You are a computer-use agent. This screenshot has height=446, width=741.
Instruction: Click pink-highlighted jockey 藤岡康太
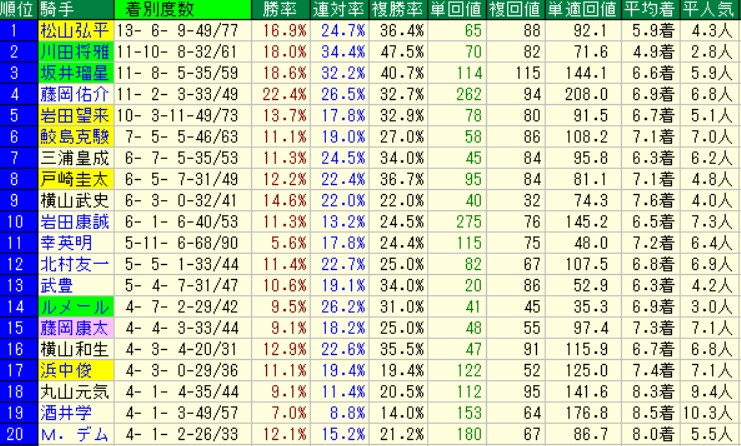(72, 327)
